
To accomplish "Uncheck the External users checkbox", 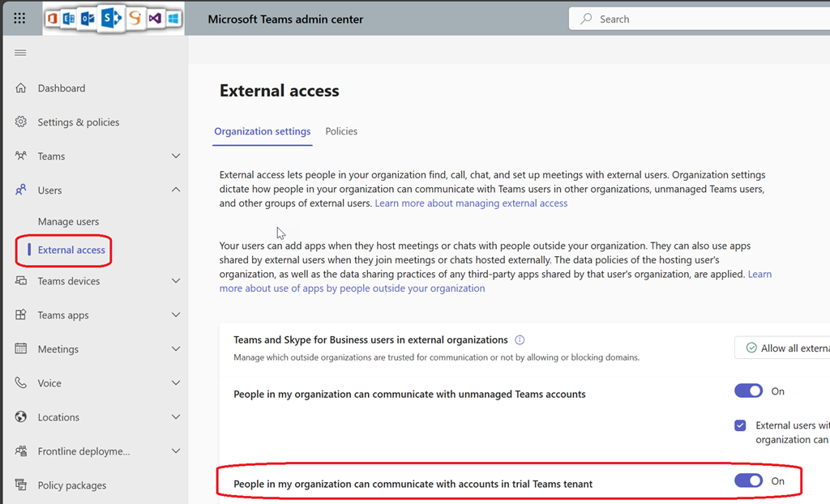I will click(740, 425).
